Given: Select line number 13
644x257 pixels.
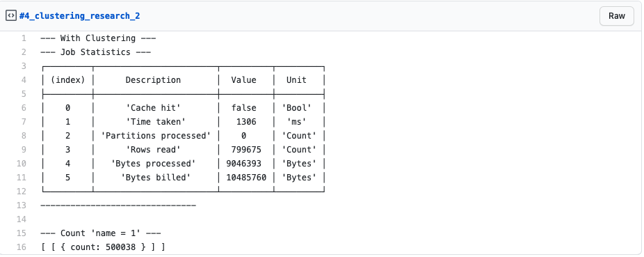Looking at the screenshot, I should click(x=22, y=205).
